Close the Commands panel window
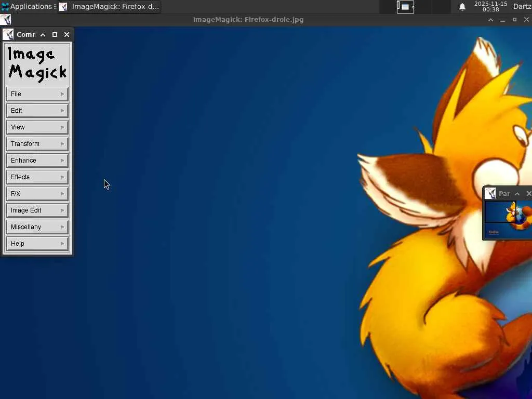Image resolution: width=532 pixels, height=399 pixels. tap(66, 35)
